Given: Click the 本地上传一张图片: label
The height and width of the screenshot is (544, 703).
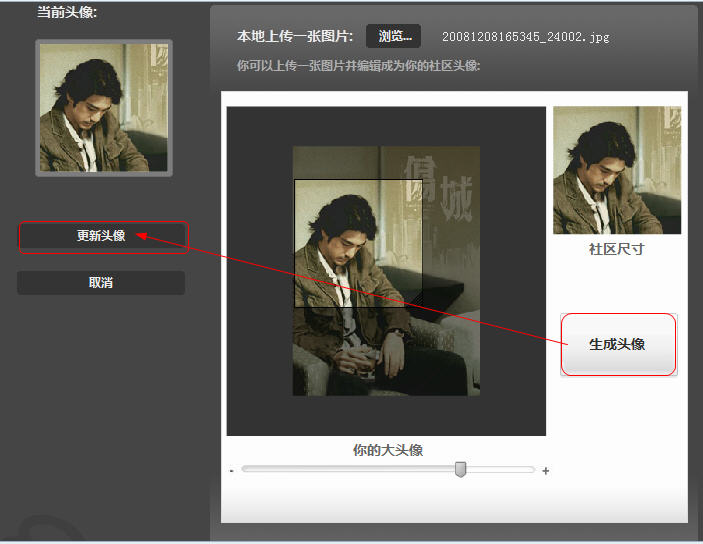Looking at the screenshot, I should tap(295, 36).
